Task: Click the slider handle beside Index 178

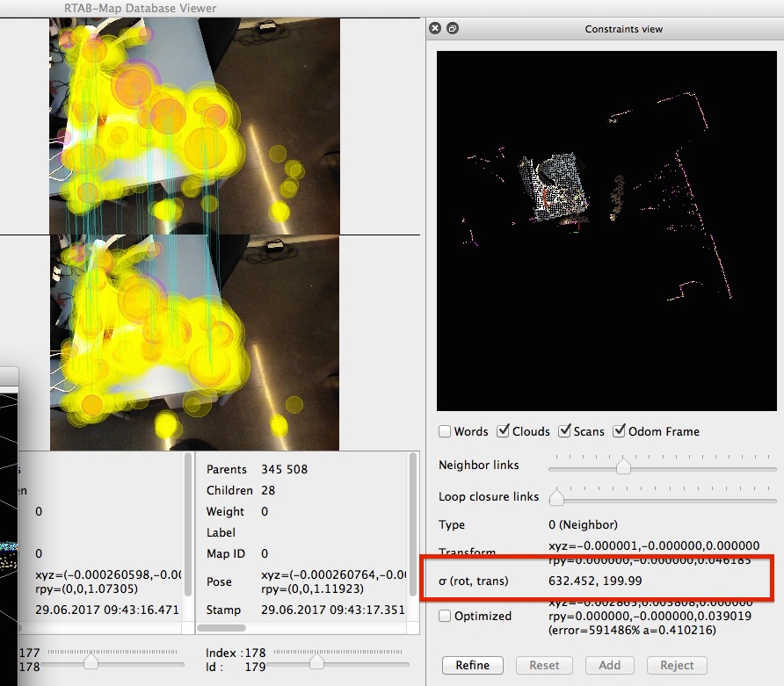Action: [313, 661]
